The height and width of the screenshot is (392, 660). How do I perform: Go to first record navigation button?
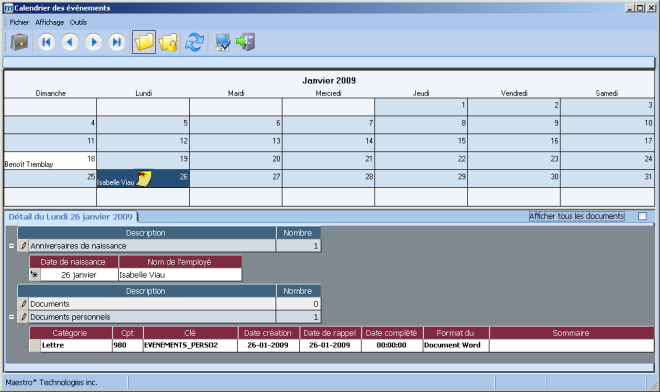point(46,42)
